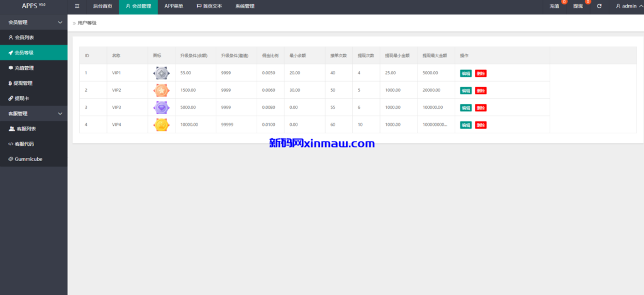Click the VIP3 name cell
The width and height of the screenshot is (644, 295).
[127, 108]
